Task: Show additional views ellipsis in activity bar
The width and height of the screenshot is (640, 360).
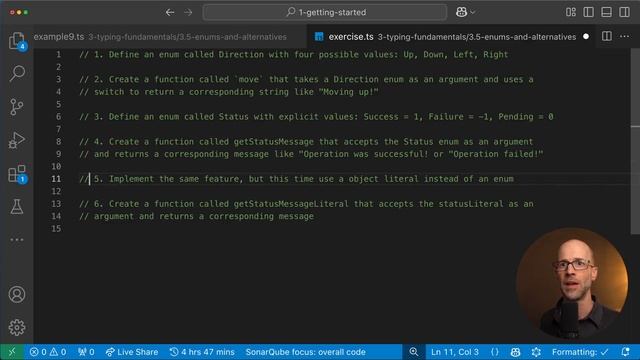Action: 17,240
